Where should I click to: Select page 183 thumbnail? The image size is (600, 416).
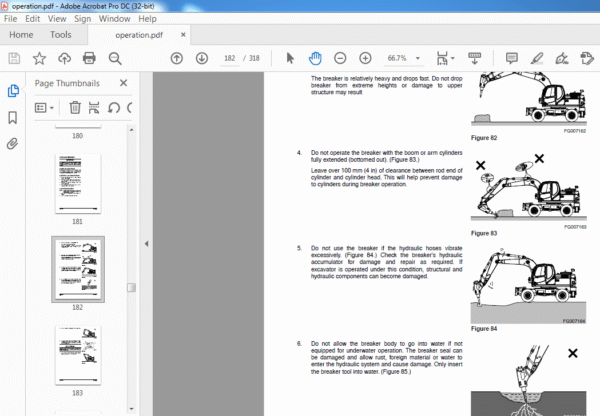pos(78,355)
